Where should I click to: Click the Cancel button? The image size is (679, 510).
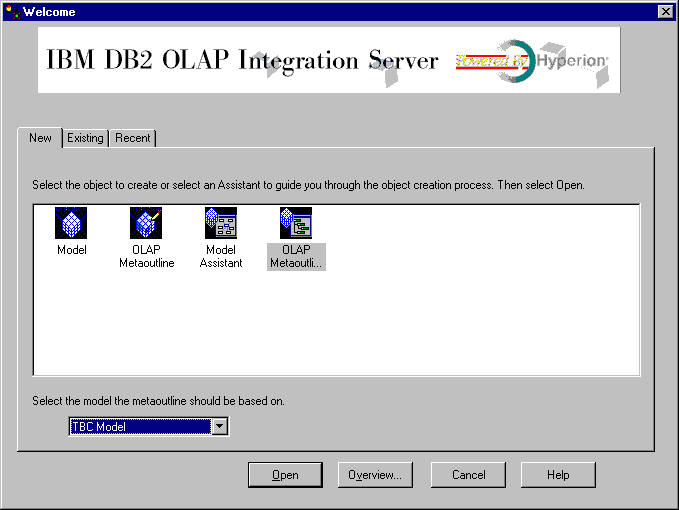pyautogui.click(x=468, y=475)
